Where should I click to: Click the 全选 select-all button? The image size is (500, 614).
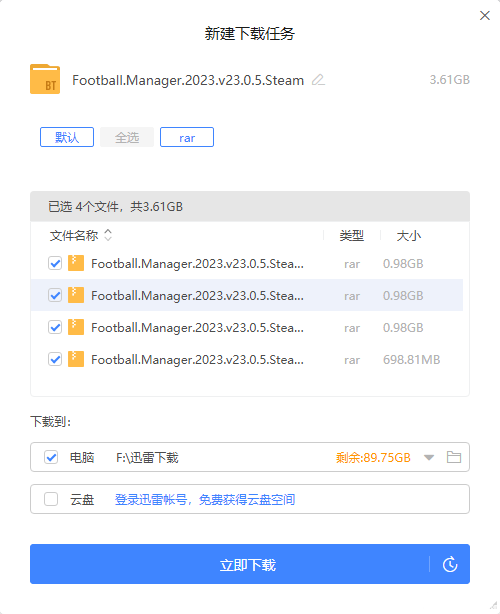127,137
